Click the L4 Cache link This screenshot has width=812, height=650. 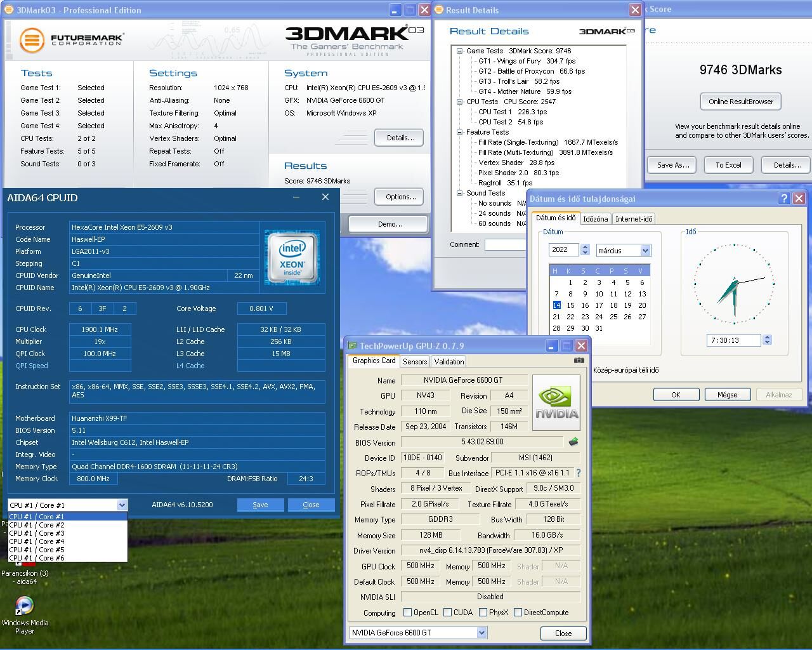pos(190,366)
